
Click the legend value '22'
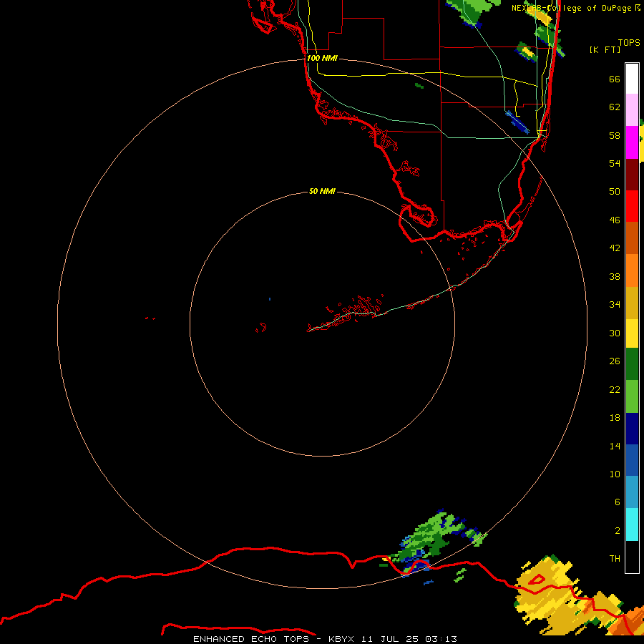(615, 389)
